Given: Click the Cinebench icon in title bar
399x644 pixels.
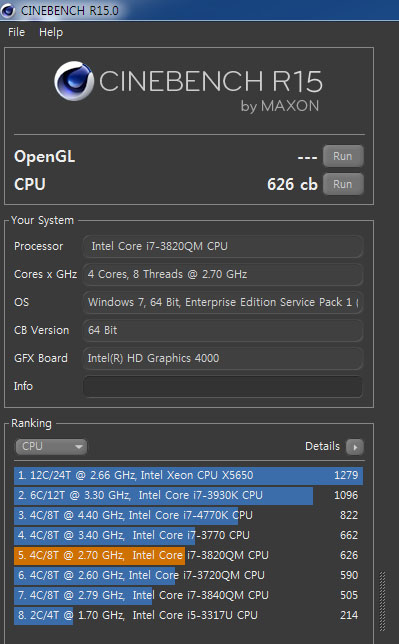Looking at the screenshot, I should click(7, 10).
